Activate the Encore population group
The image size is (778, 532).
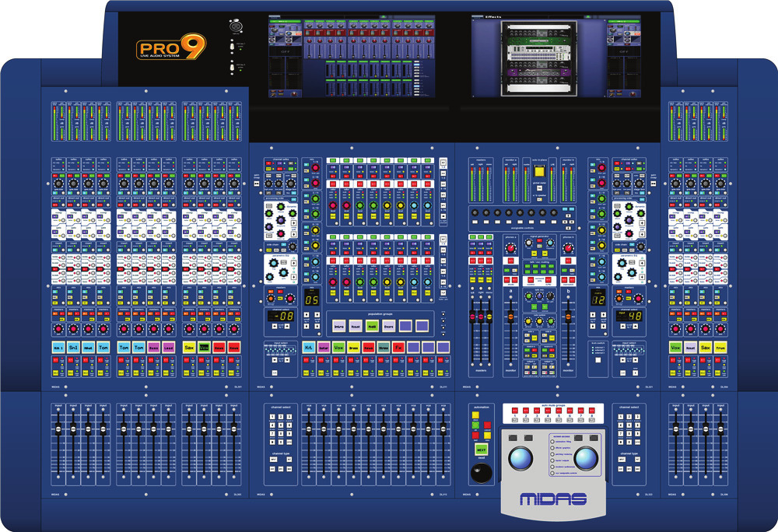[x=388, y=326]
